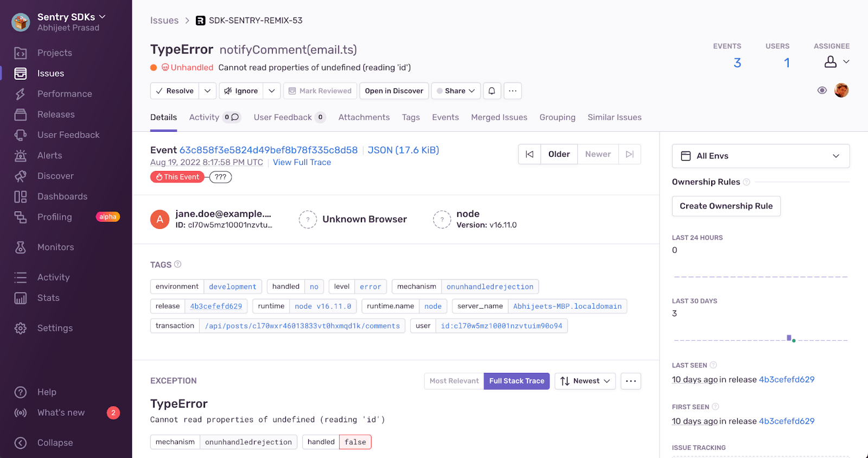
Task: Open the Dashboards grid icon
Action: (21, 196)
